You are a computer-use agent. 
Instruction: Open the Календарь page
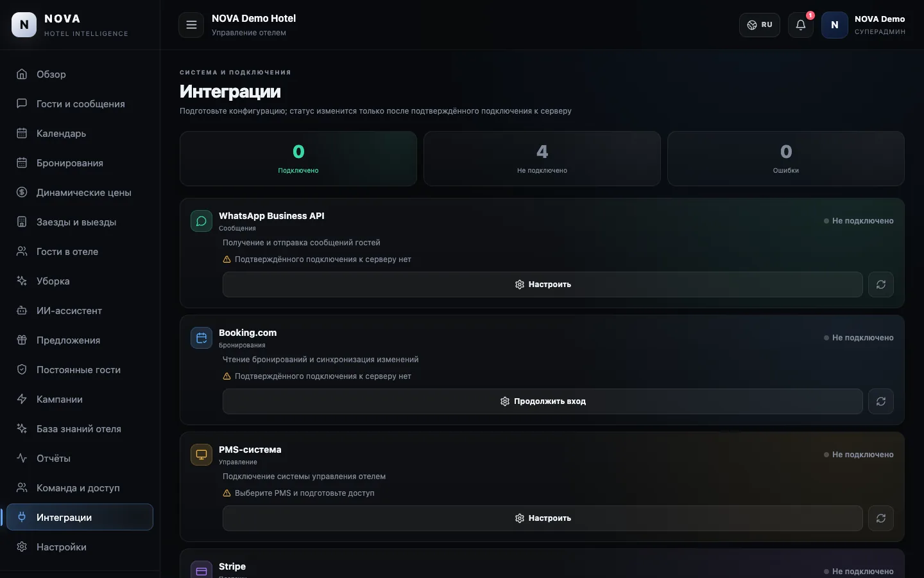click(80, 134)
